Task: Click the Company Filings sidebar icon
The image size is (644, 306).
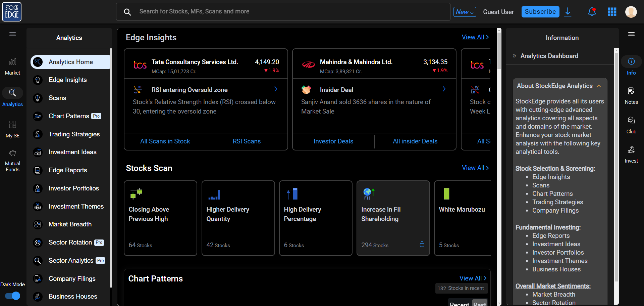Action: (x=38, y=279)
